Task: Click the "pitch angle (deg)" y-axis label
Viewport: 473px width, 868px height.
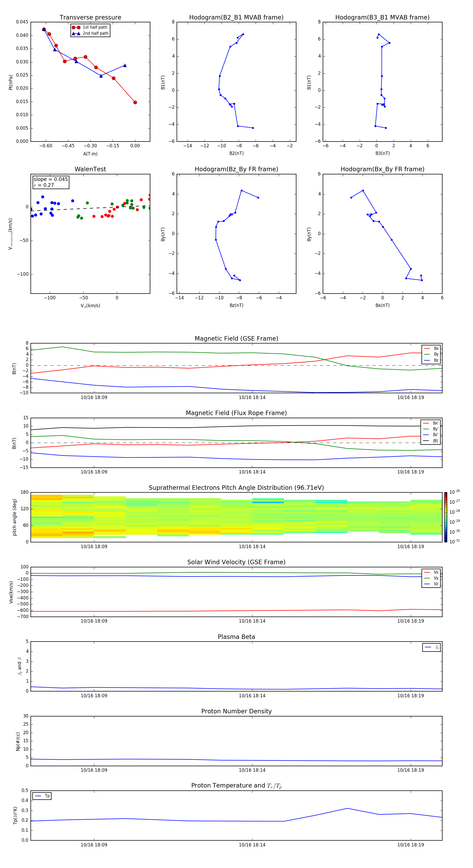Action: [x=14, y=517]
